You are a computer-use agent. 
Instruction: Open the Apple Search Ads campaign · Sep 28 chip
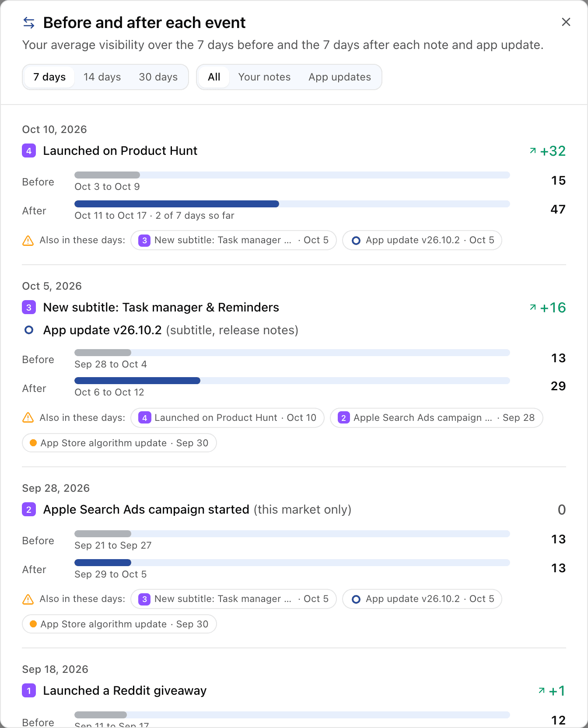point(437,418)
